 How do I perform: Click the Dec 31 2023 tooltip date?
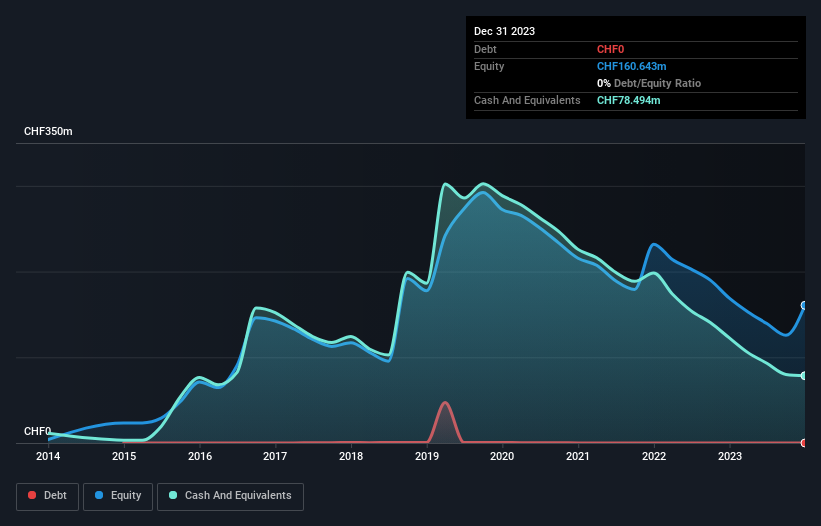coord(504,31)
